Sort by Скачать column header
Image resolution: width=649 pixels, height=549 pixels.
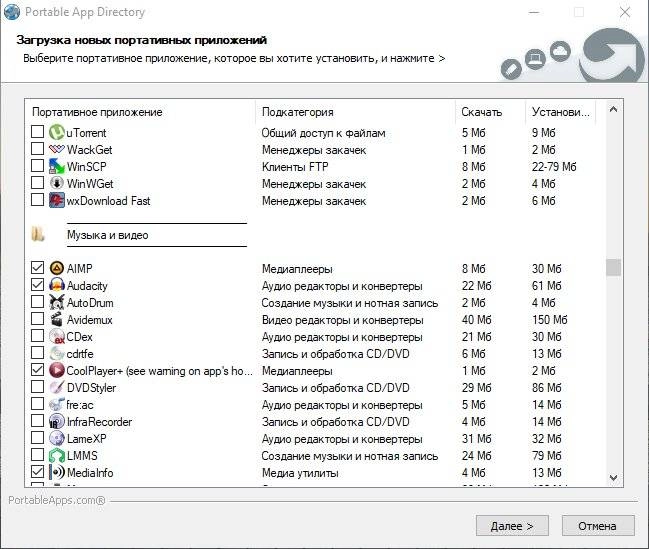point(490,112)
